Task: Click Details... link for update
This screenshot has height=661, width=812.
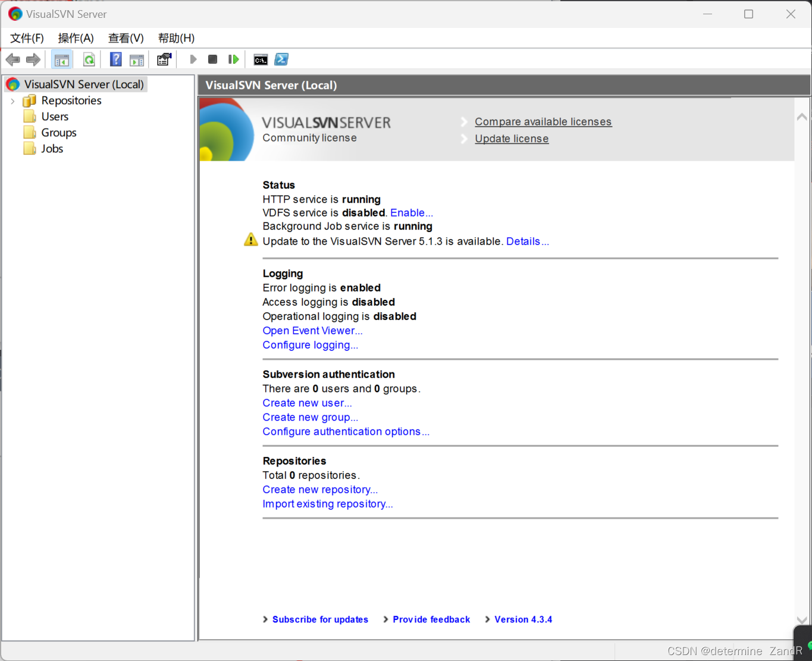Action: pyautogui.click(x=528, y=242)
